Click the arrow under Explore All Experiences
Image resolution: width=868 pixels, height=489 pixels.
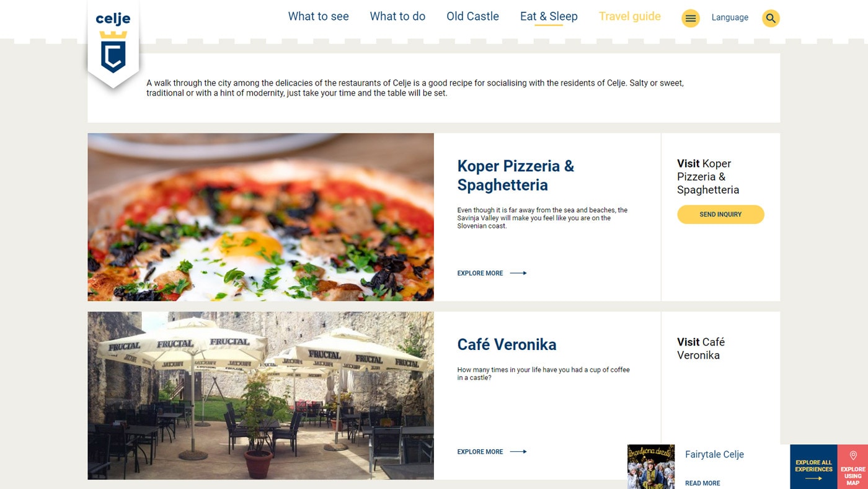(813, 478)
